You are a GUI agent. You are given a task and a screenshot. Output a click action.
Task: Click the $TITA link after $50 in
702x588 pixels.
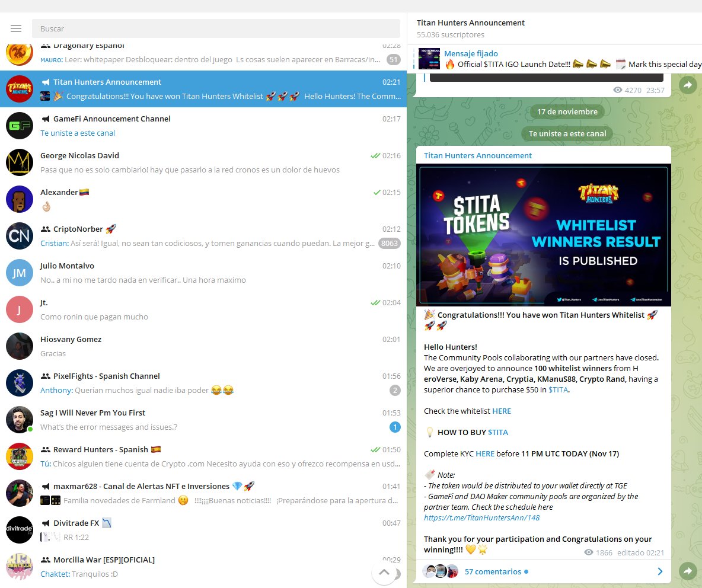pos(558,389)
